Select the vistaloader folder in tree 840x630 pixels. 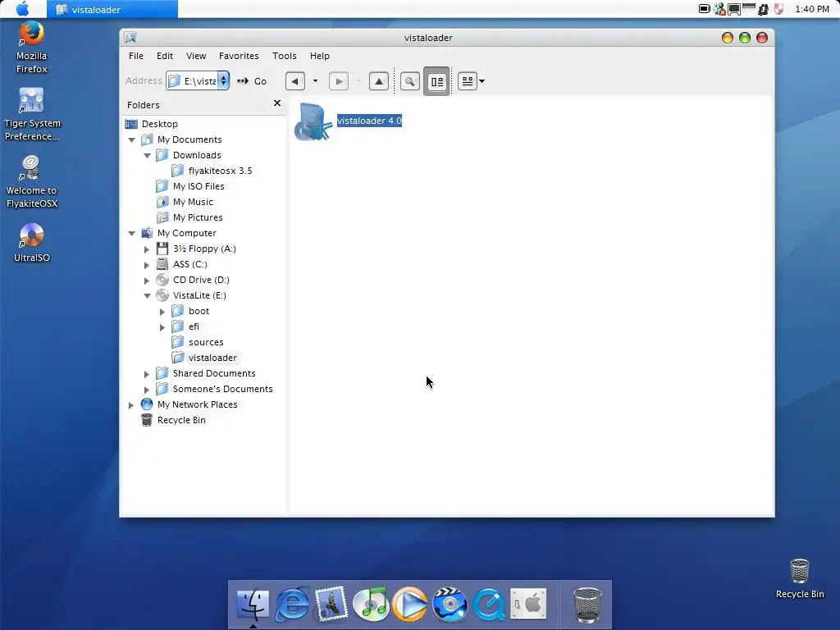(212, 358)
